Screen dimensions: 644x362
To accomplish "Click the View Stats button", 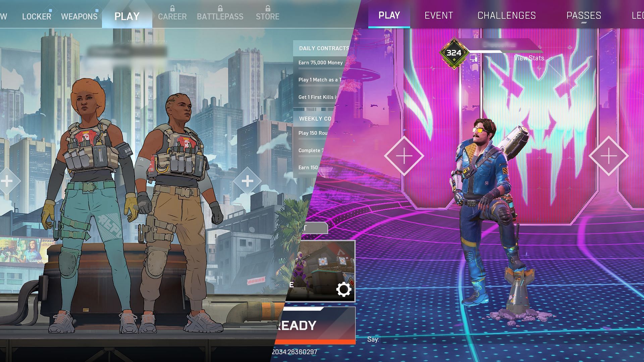I will [529, 58].
